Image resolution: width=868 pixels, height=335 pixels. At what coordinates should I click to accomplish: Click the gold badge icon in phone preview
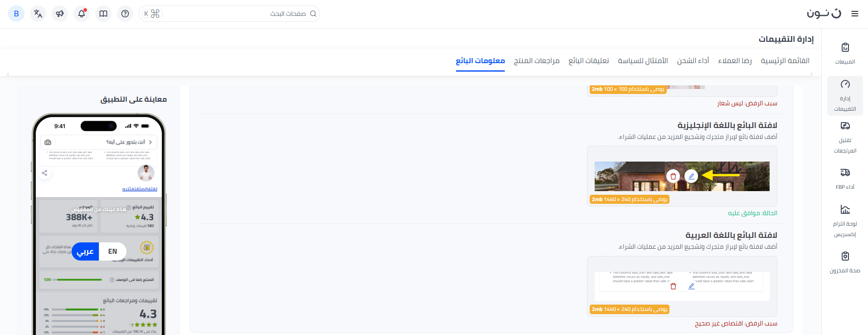tap(146, 247)
